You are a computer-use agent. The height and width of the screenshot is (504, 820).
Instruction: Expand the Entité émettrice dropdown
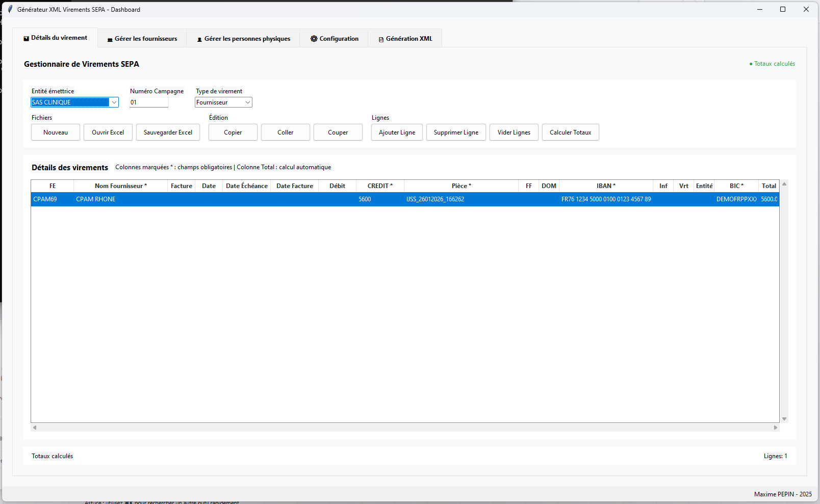(114, 102)
